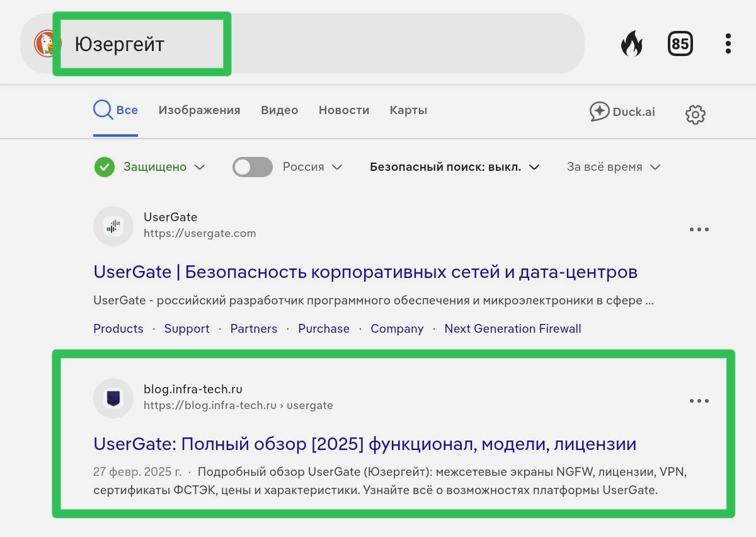
Task: Click the Next Generation Firewall sitelink
Action: click(512, 328)
